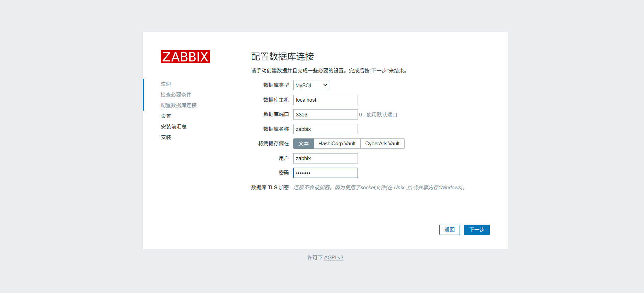Open the database type MySQL dropdown
Viewport: 644px width, 293px height.
[311, 85]
